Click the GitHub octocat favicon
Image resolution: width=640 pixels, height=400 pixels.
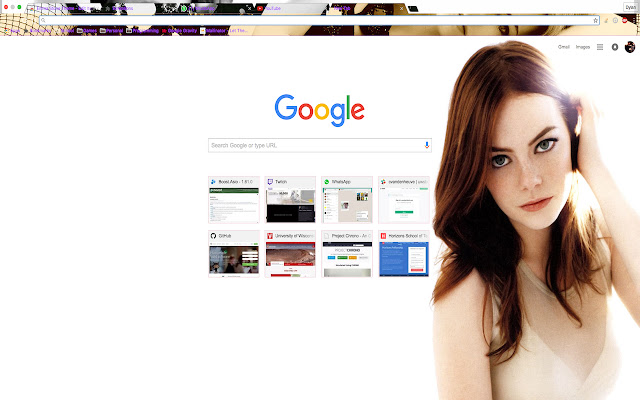(x=213, y=236)
